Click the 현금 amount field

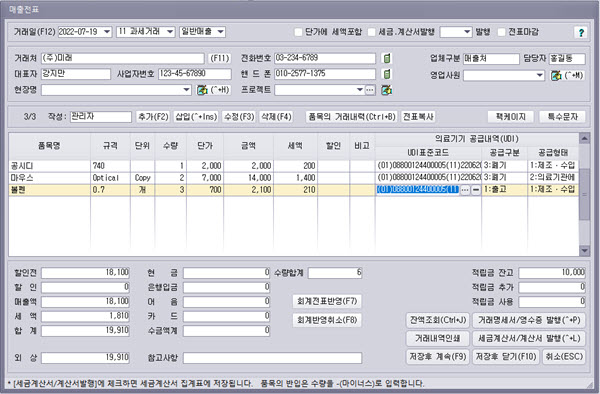coord(227,273)
